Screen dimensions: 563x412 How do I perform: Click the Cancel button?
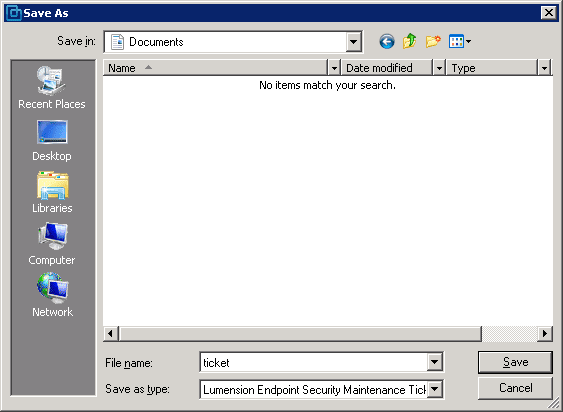click(515, 388)
